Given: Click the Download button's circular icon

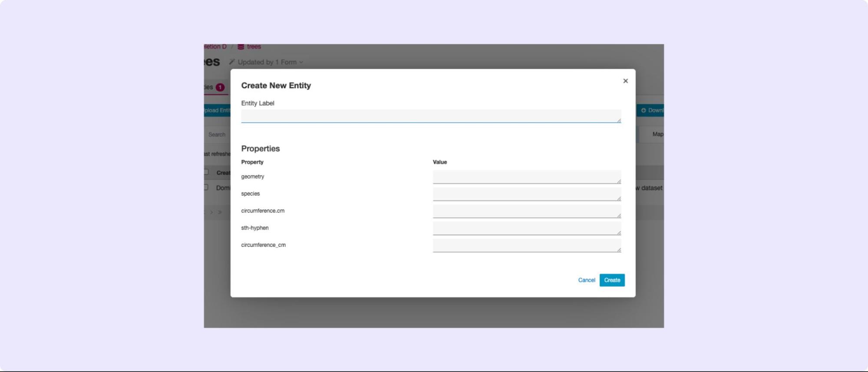Looking at the screenshot, I should 644,110.
